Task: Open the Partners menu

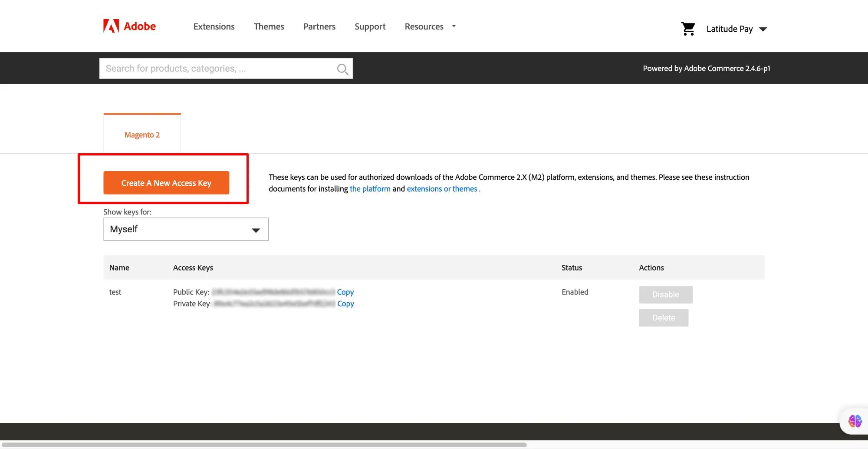Action: [319, 26]
